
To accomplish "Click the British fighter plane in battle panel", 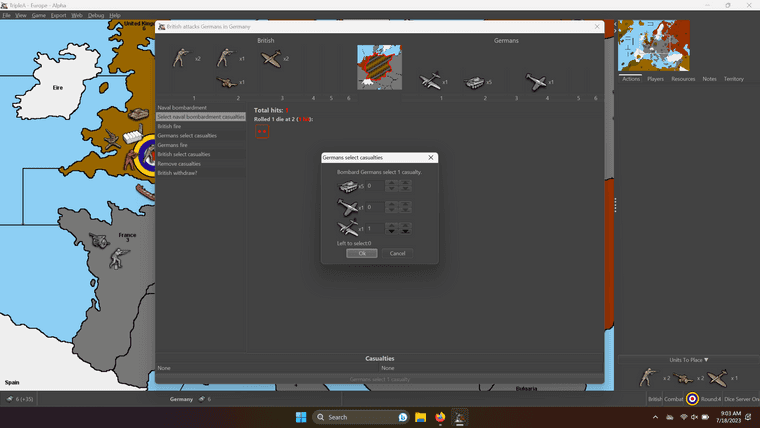I will pos(270,59).
